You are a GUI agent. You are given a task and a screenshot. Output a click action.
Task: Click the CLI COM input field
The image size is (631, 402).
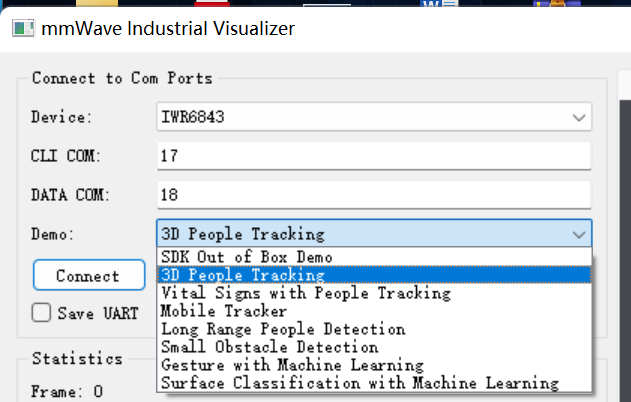[373, 156]
